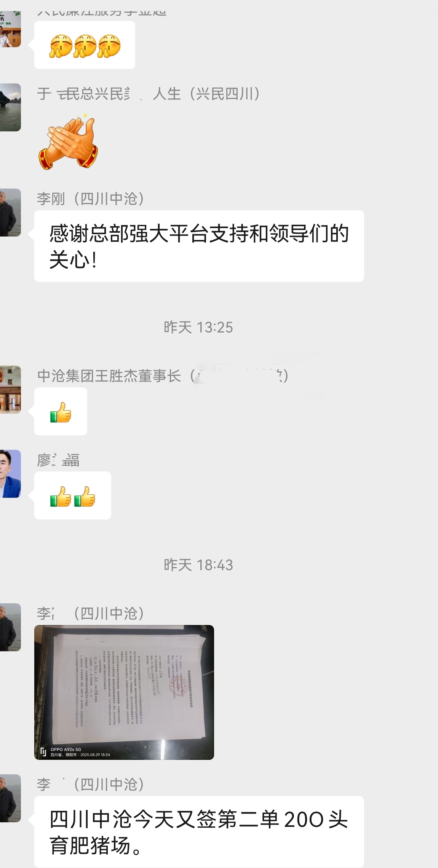The width and height of the screenshot is (438, 868).
Task: Select the 四川中沧今天又签第二单 message bubble
Action: pyautogui.click(x=199, y=832)
